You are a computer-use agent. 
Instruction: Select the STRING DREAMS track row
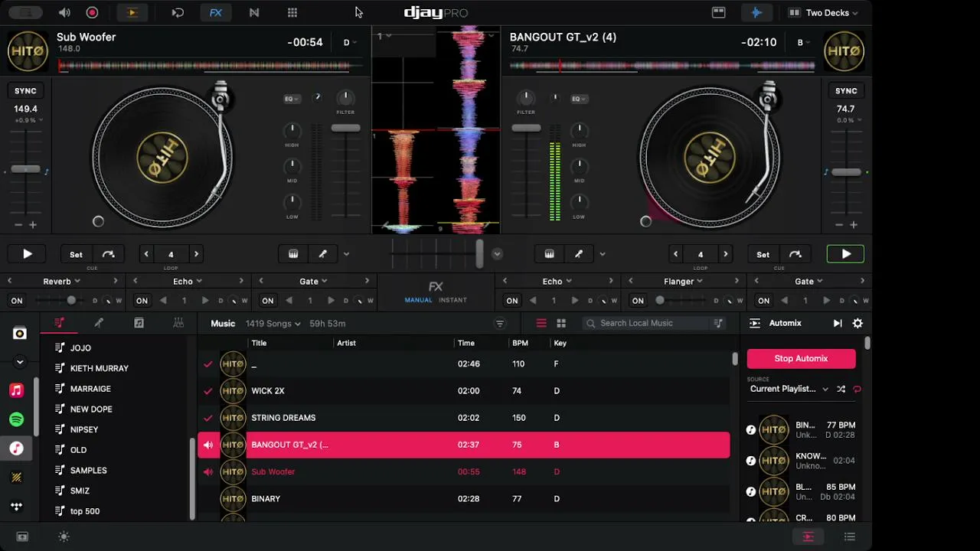[x=464, y=418]
